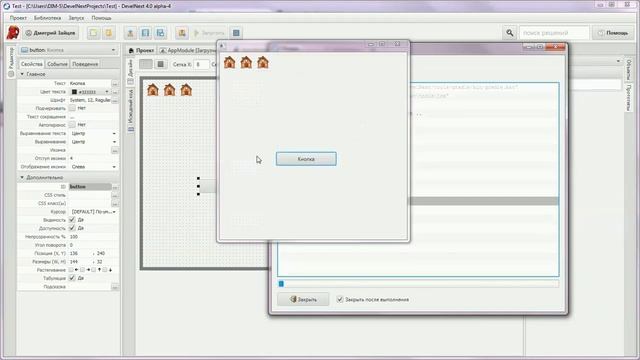Enable stretch-down checkbox in Растягивание row
This screenshot has width=640, height=360.
(x=104, y=270)
